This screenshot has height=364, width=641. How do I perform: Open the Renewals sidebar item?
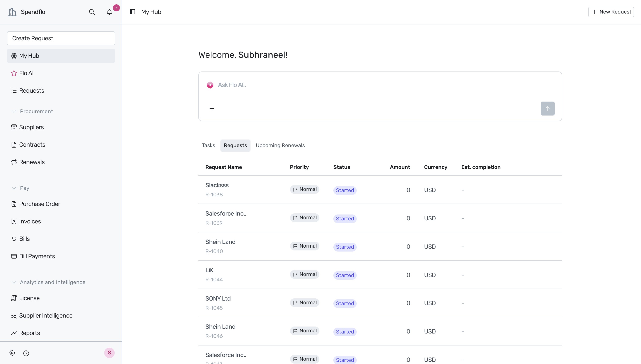pos(61,162)
